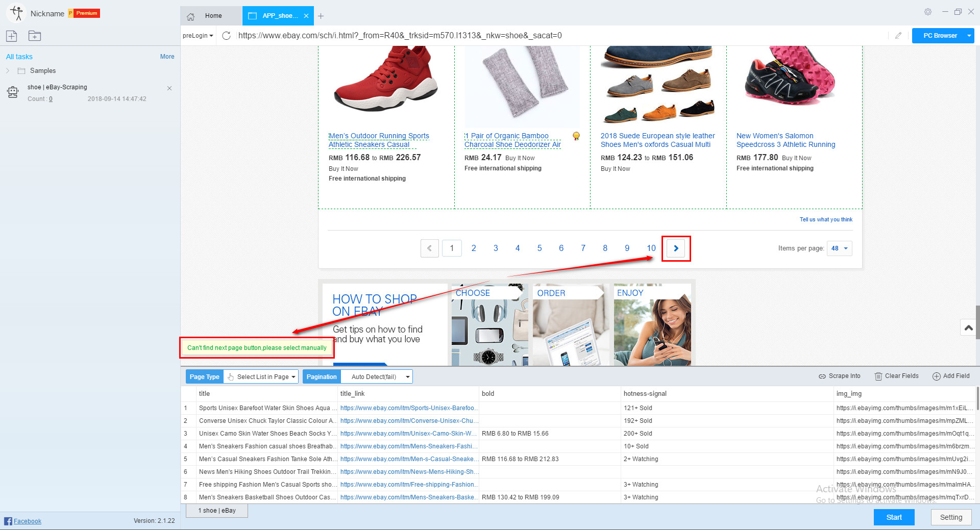980x530 pixels.
Task: Click the robot icon for shoe task
Action: coord(13,92)
